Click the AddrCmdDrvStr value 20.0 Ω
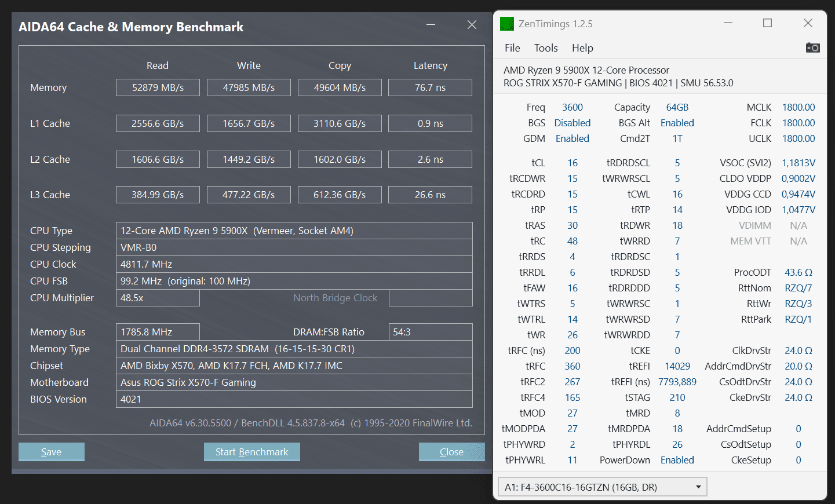Image resolution: width=835 pixels, height=504 pixels. [x=798, y=366]
